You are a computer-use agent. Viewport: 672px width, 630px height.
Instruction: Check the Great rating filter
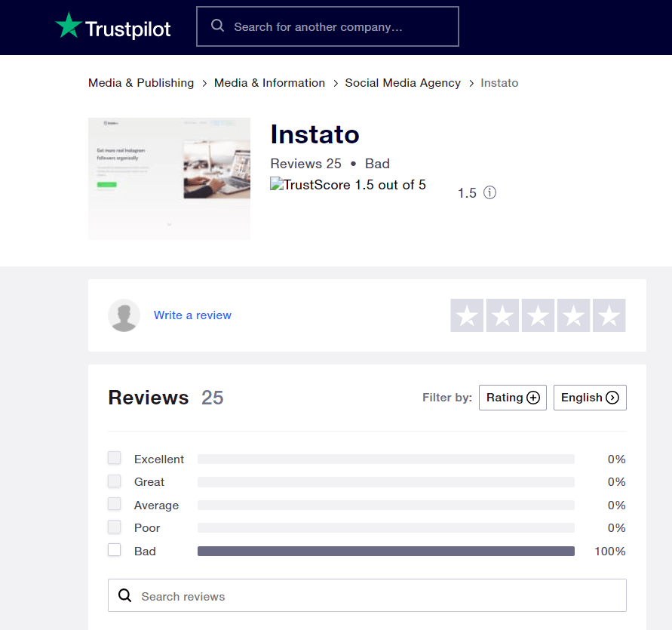coord(114,481)
